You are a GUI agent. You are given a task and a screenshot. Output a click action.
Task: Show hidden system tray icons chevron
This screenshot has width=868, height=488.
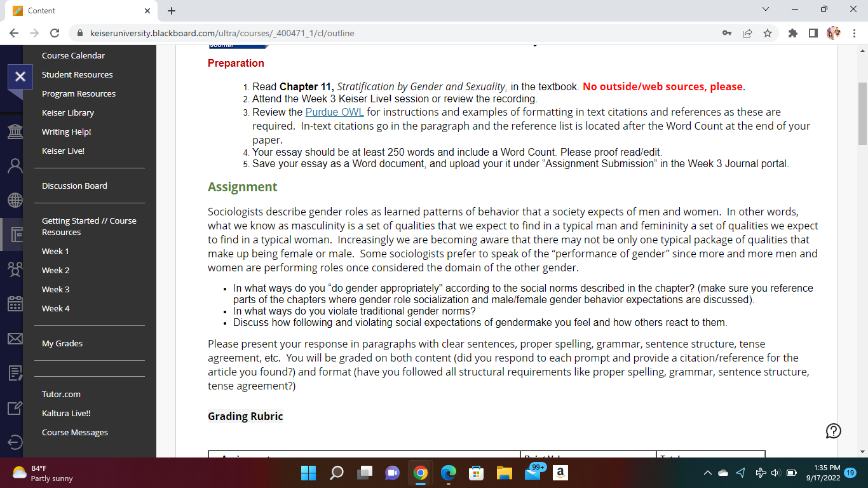click(x=707, y=473)
